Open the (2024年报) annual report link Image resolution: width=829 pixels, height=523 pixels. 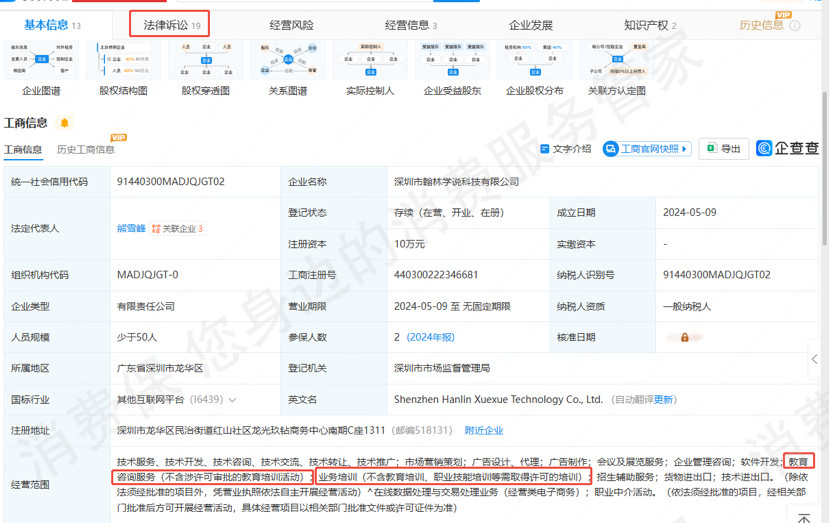pyautogui.click(x=430, y=337)
